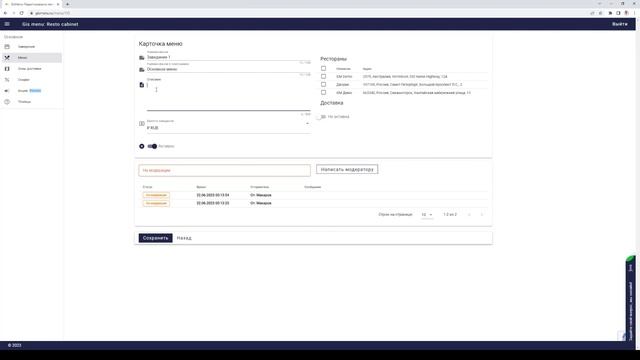Check the select-all restaurants header checkbox
This screenshot has width=640, height=360.
click(x=323, y=69)
